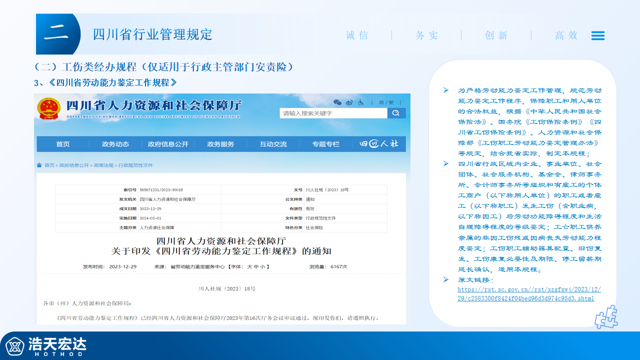The image size is (640, 360).
Task: Click the magnifier search button
Action: coord(396,113)
